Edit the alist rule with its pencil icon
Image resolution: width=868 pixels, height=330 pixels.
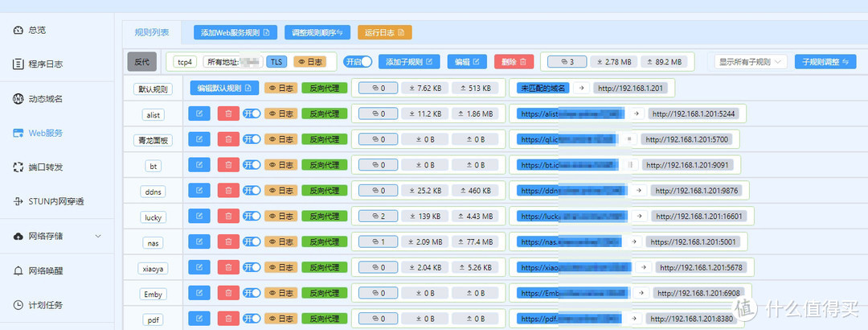(x=199, y=113)
